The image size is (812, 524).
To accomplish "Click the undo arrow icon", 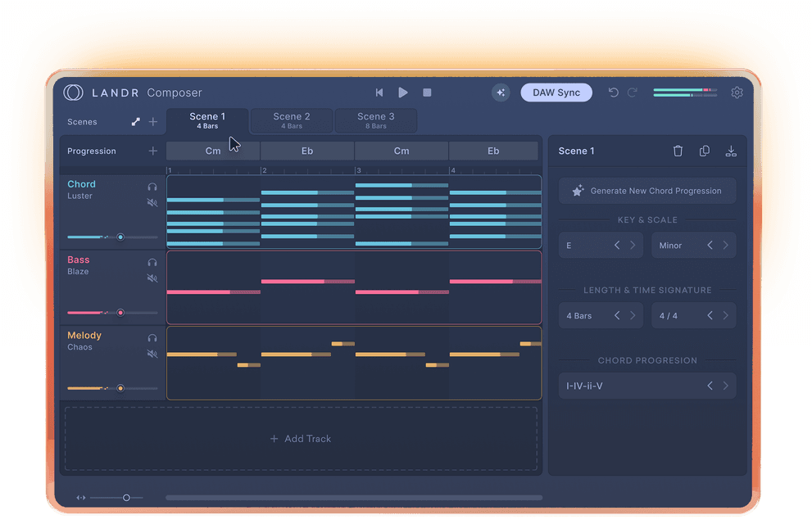I will [613, 93].
